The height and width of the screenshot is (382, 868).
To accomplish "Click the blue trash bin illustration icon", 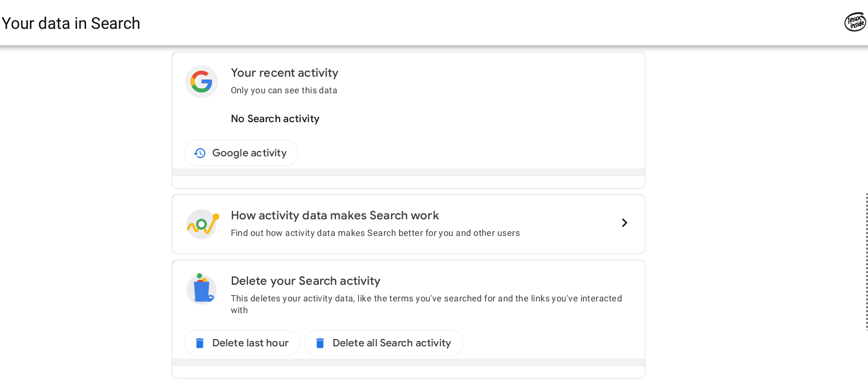I will click(x=201, y=289).
